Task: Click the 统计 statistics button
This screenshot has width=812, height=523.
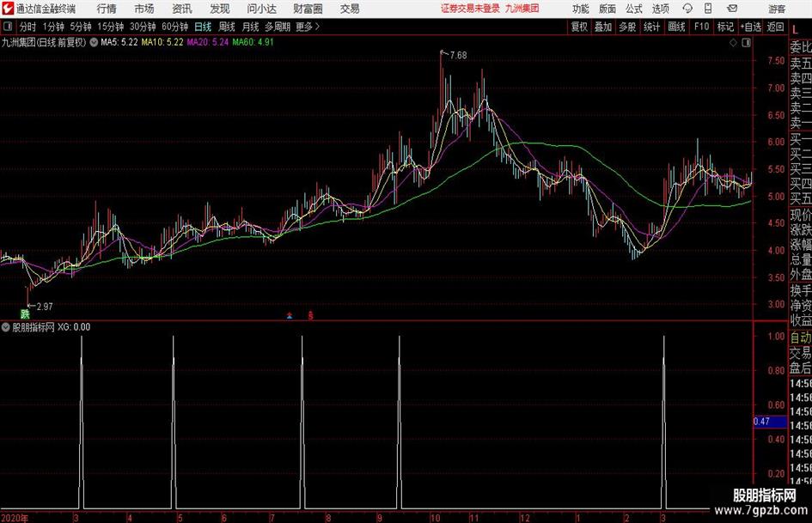Action: [651, 27]
